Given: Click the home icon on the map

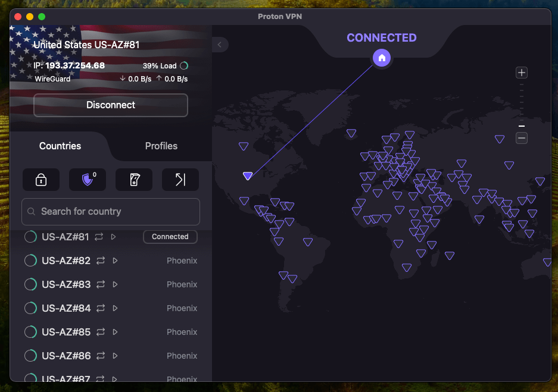Looking at the screenshot, I should click(382, 58).
